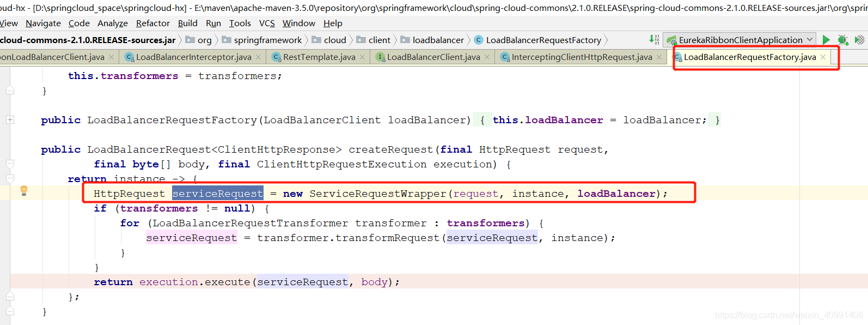Click the highlighted serviceRequest variable
The width and height of the screenshot is (868, 325).
click(x=218, y=194)
